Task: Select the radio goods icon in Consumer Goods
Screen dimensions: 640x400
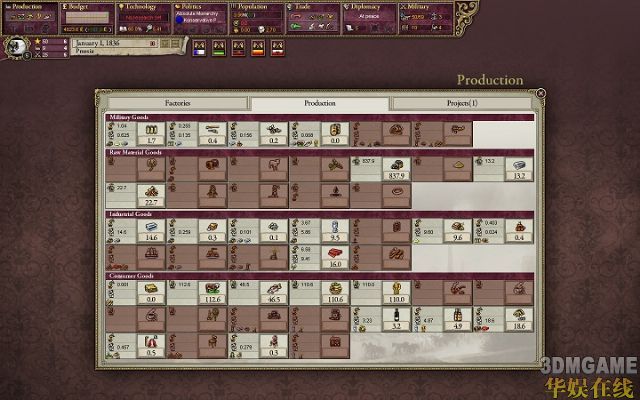Action: (335, 342)
